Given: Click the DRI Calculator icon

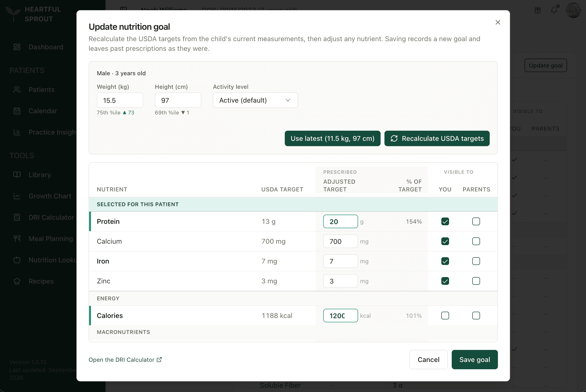Looking at the screenshot, I should (x=17, y=217).
